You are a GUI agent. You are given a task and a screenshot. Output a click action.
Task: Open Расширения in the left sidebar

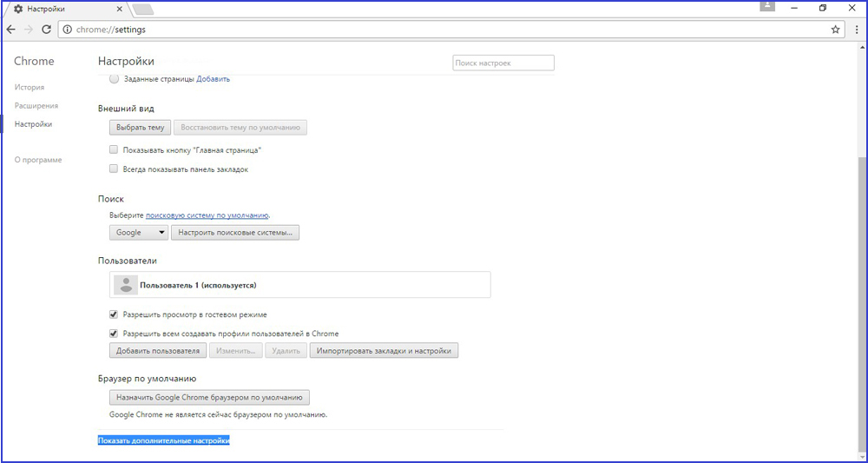(x=36, y=106)
